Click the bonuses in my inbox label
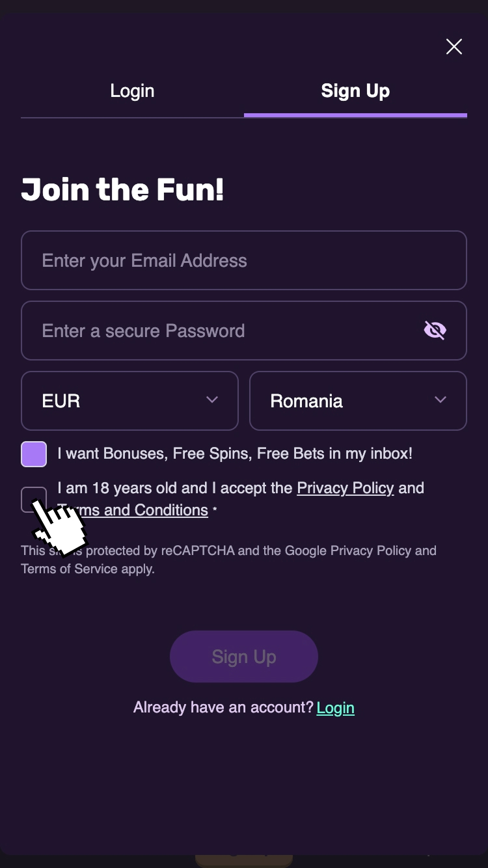This screenshot has width=488, height=868. pos(235,454)
